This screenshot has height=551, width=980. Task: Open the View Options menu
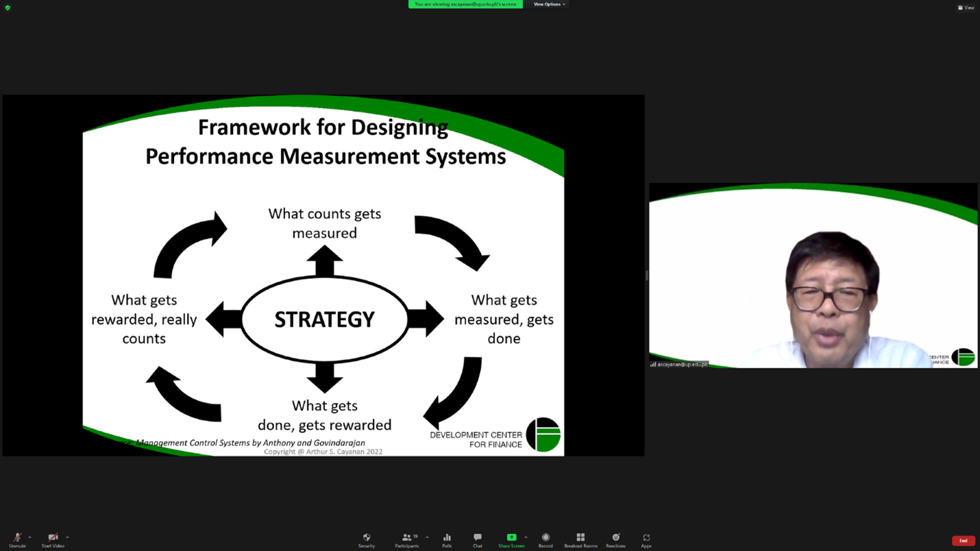pyautogui.click(x=548, y=4)
